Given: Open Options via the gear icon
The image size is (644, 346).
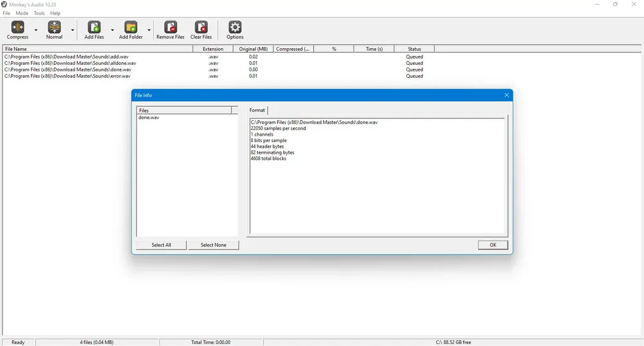Looking at the screenshot, I should point(235,28).
